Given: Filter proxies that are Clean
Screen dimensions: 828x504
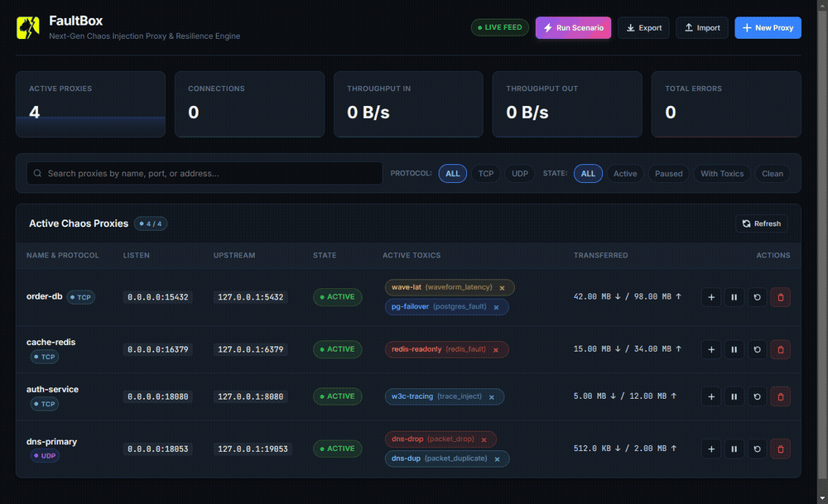Looking at the screenshot, I should pyautogui.click(x=773, y=174).
